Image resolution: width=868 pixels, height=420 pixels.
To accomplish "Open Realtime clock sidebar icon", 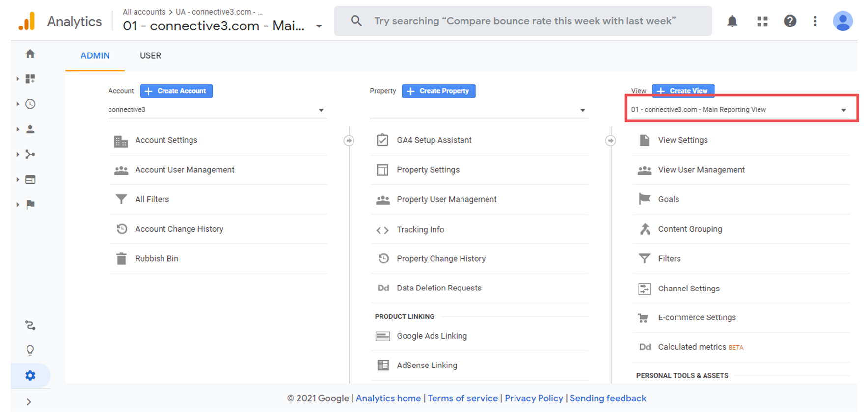I will [x=30, y=104].
